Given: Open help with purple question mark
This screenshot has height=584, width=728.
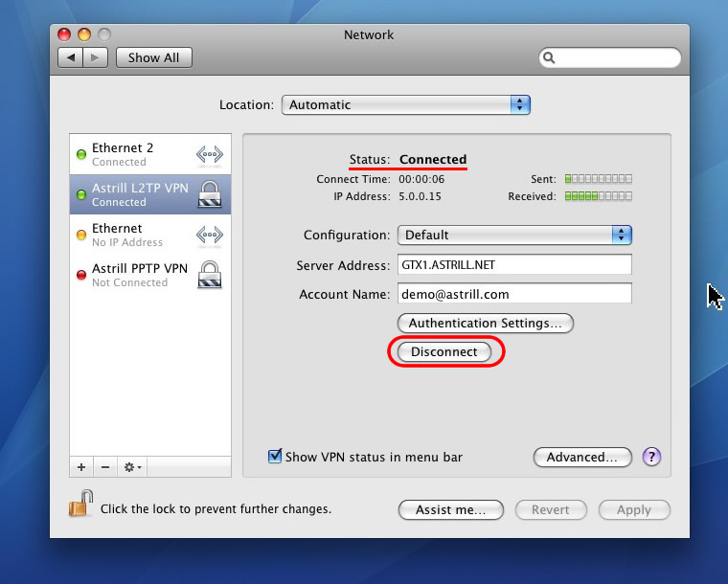Looking at the screenshot, I should tap(651, 457).
